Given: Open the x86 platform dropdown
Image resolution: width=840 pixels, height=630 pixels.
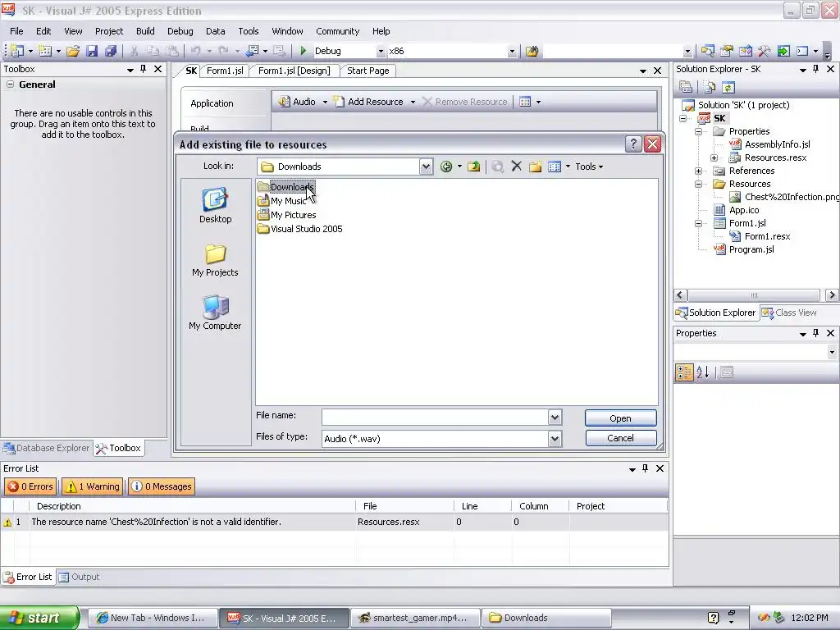Looking at the screenshot, I should point(512,52).
